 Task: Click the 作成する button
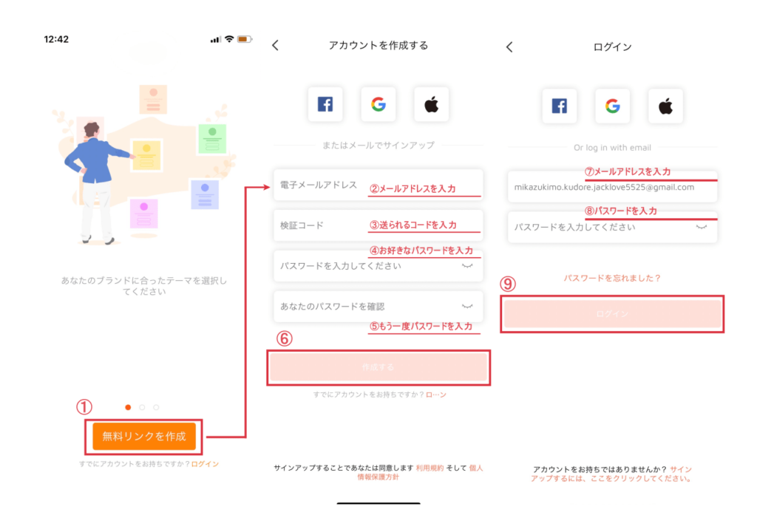(x=378, y=367)
